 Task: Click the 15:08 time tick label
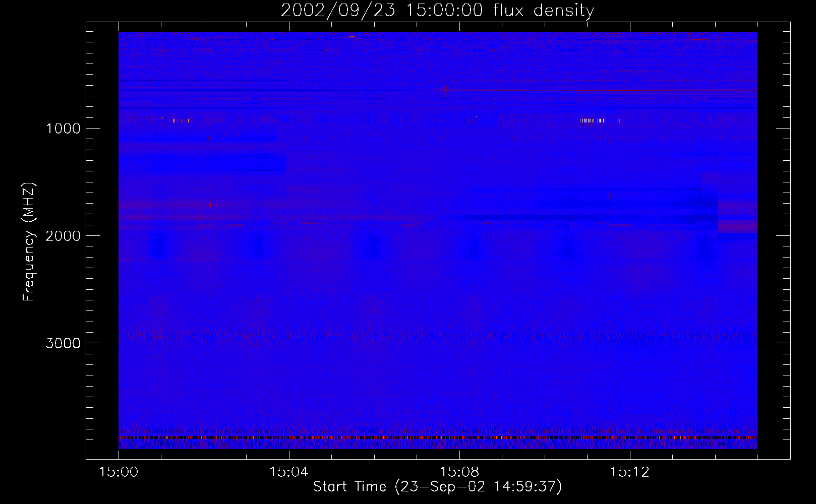[459, 472]
